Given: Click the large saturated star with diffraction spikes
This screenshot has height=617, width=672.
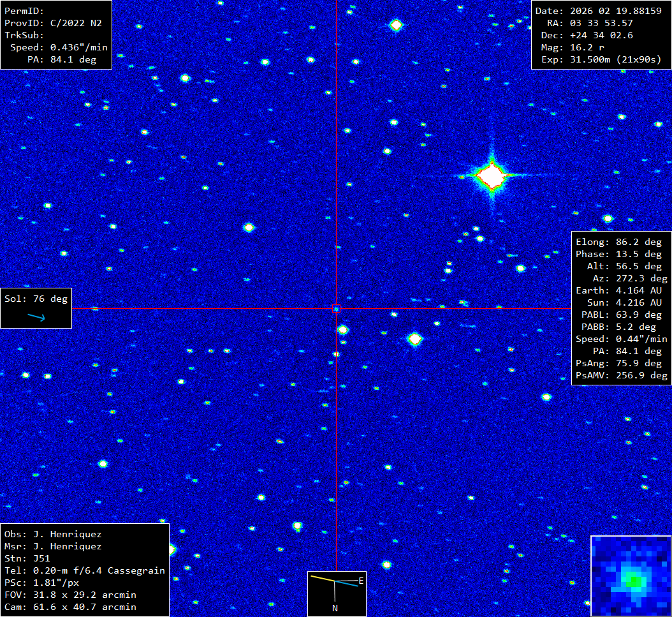Looking at the screenshot, I should pyautogui.click(x=492, y=175).
